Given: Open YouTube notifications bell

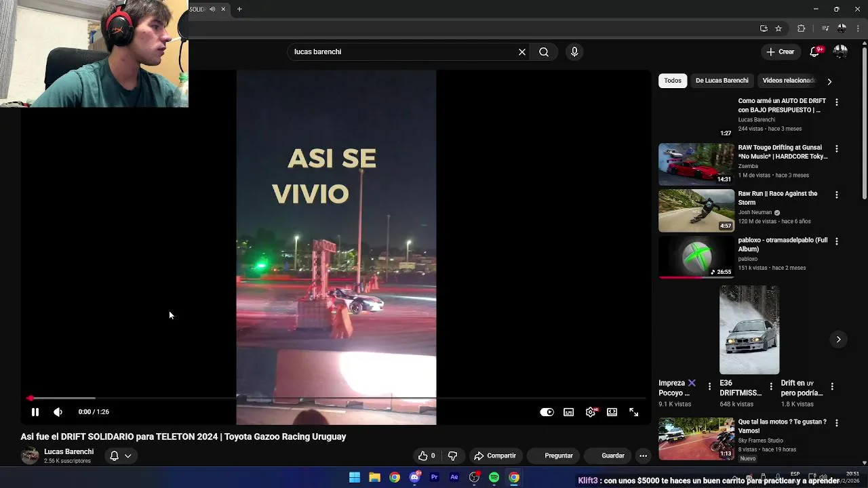Looking at the screenshot, I should click(x=815, y=52).
